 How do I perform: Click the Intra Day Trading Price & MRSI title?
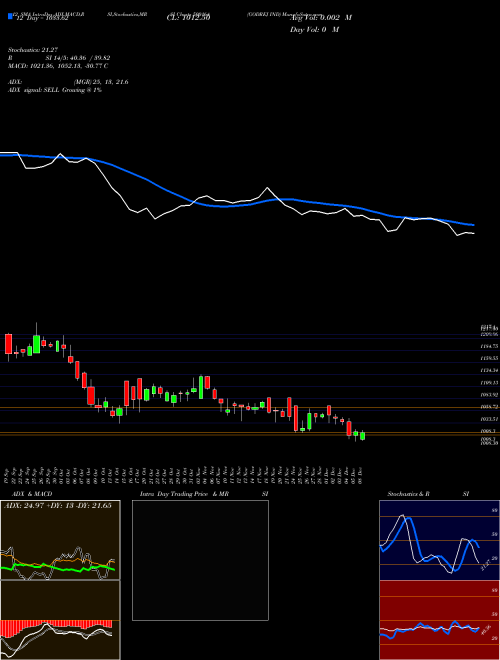point(204,494)
